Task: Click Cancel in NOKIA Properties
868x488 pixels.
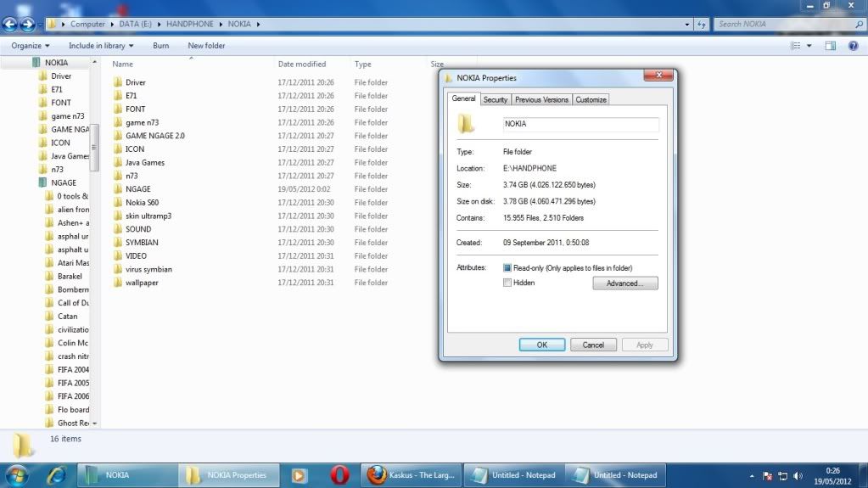Action: coord(593,345)
